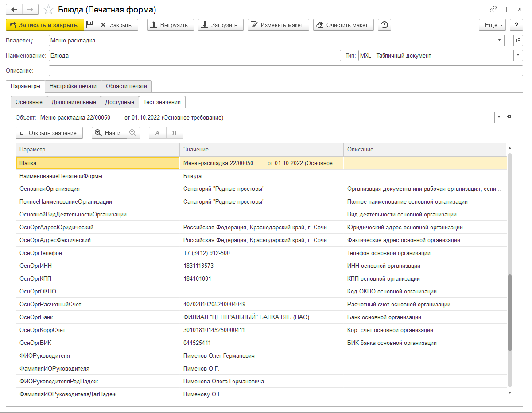Sort ascending with the А button
Image resolution: width=532 pixels, height=413 pixels.
click(x=157, y=133)
